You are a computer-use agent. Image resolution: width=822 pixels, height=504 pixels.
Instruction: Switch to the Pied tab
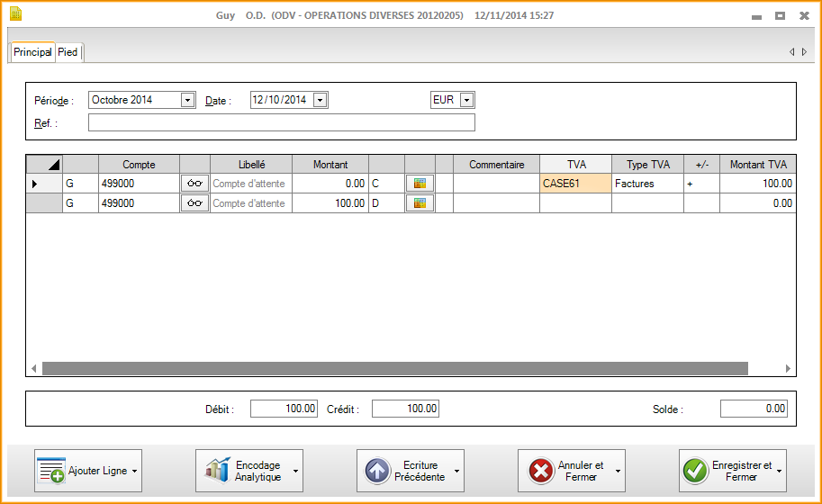pyautogui.click(x=68, y=52)
